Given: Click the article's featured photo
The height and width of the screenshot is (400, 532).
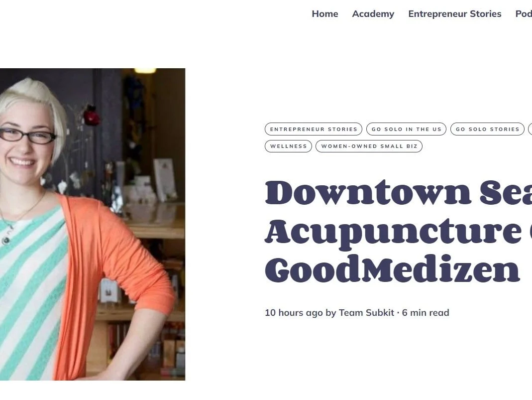Looking at the screenshot, I should point(93,224).
